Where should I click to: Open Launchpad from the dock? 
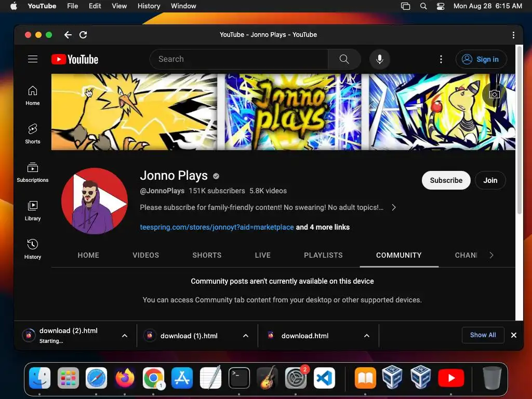click(68, 378)
